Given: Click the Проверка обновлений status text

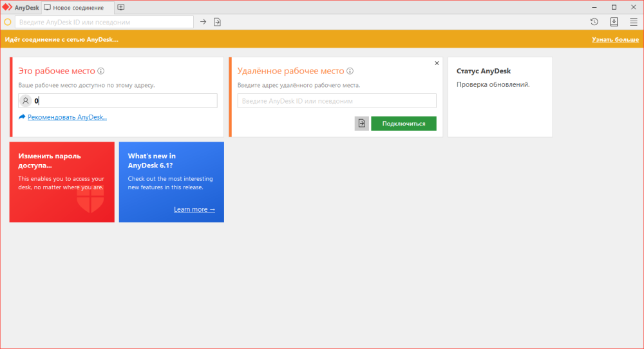Looking at the screenshot, I should pyautogui.click(x=493, y=84).
